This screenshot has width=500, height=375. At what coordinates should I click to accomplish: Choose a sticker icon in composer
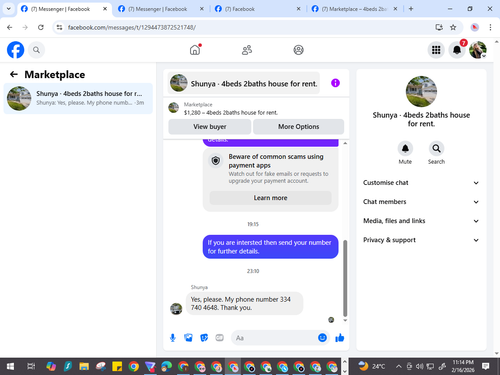[204, 338]
